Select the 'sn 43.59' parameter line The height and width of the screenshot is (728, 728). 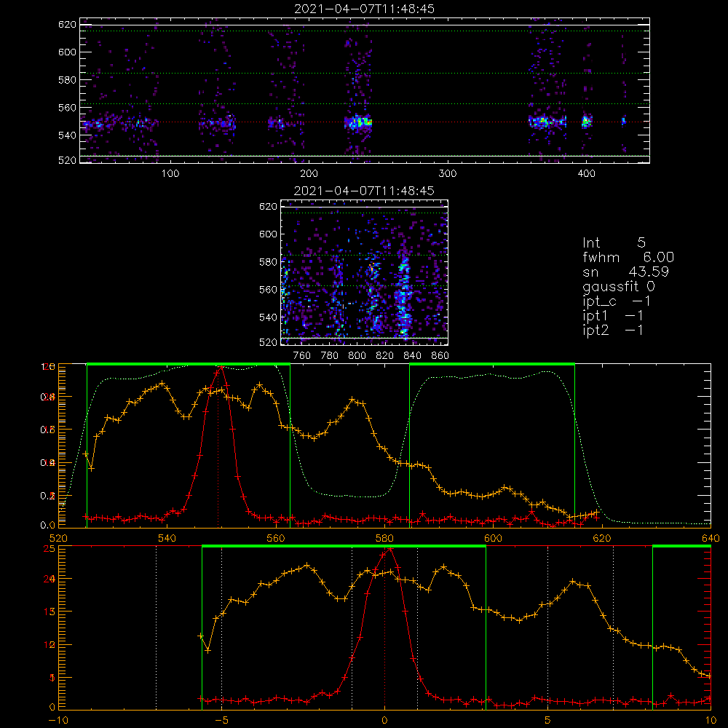625,272
